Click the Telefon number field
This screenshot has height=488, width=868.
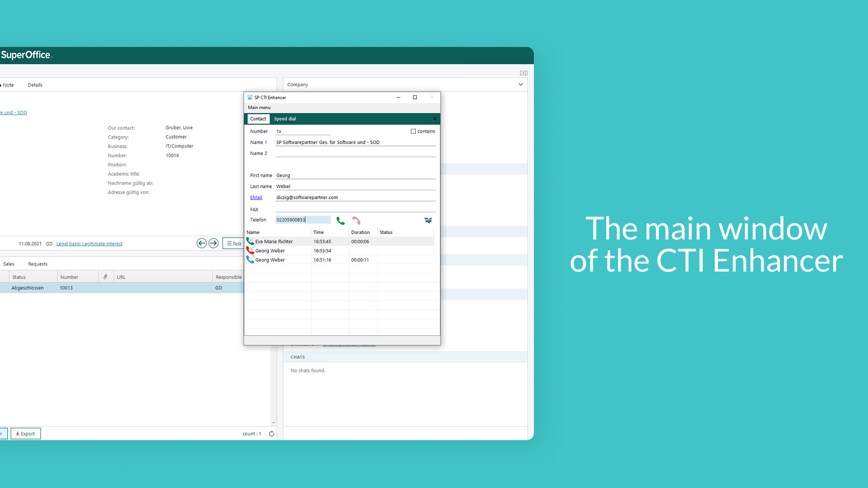303,220
